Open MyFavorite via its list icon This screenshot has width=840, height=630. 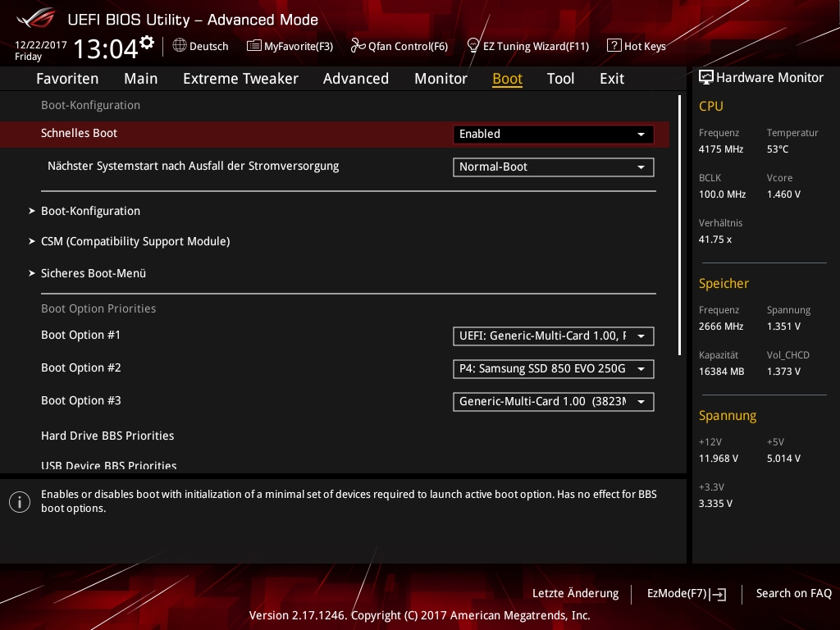pos(254,46)
